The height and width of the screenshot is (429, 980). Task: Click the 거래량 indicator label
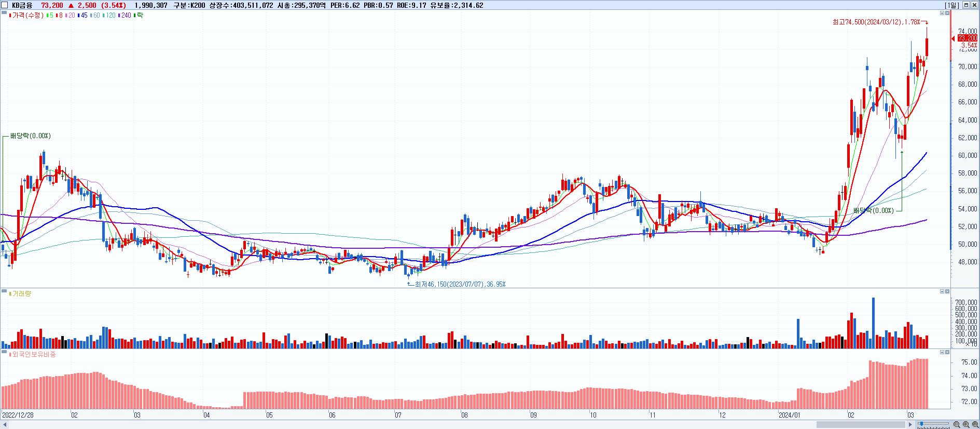(x=21, y=294)
